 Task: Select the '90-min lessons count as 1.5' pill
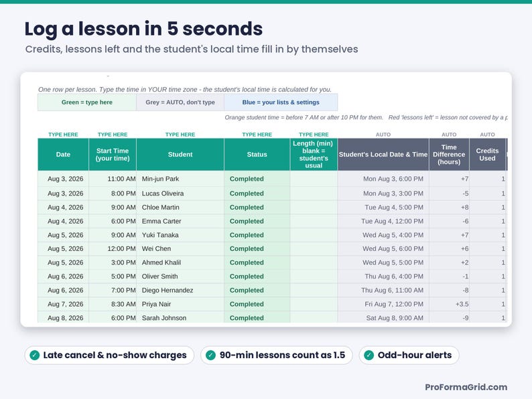[277, 355]
